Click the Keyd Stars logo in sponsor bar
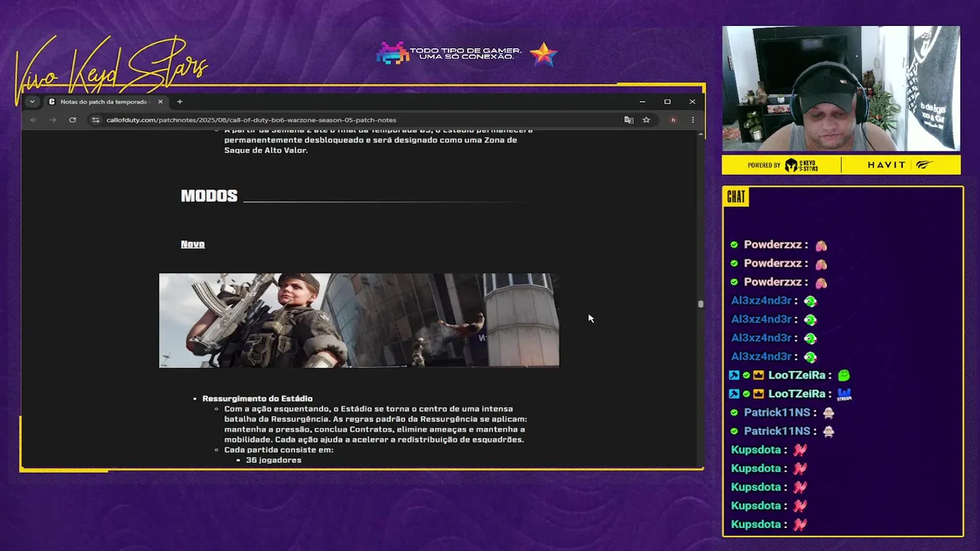Image resolution: width=980 pixels, height=551 pixels. pyautogui.click(x=802, y=165)
